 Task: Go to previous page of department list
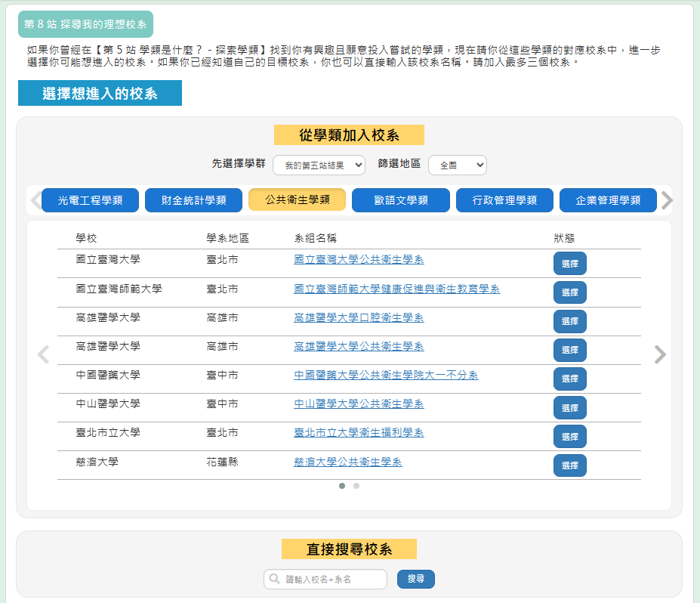click(43, 354)
